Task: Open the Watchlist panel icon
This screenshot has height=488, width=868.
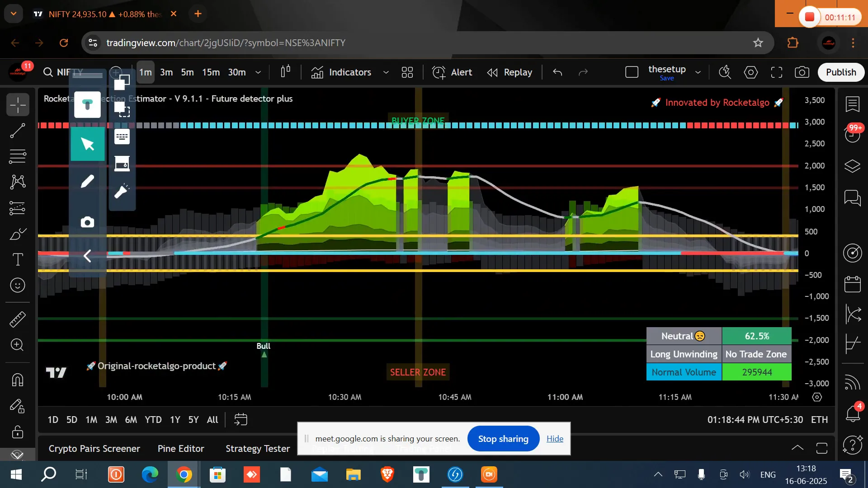Action: point(853,104)
